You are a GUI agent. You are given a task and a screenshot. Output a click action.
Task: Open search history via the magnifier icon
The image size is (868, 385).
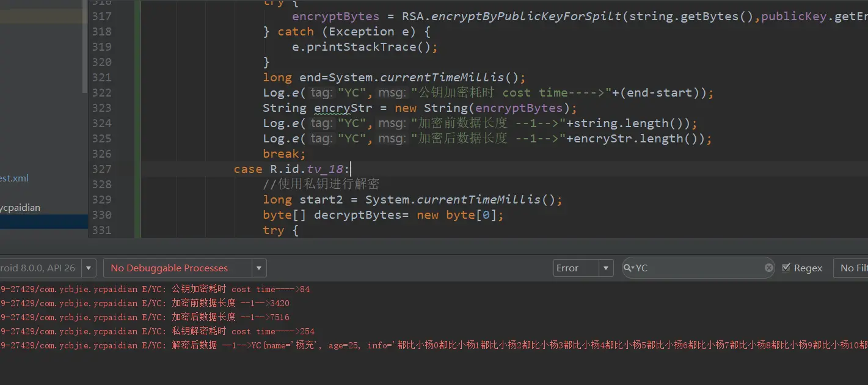point(629,268)
